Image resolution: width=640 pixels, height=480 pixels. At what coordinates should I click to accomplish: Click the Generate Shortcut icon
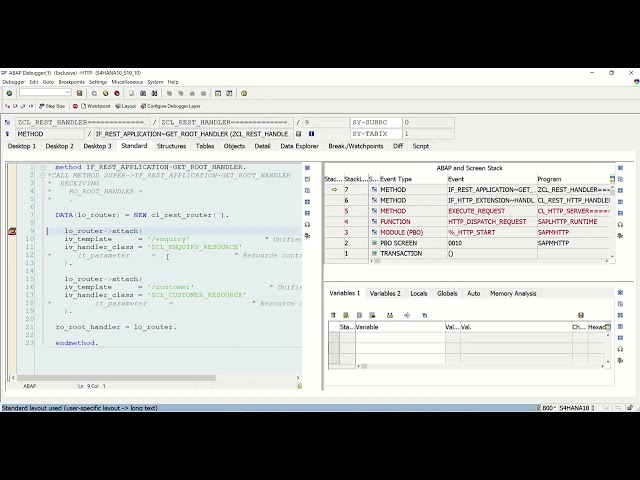point(229,93)
